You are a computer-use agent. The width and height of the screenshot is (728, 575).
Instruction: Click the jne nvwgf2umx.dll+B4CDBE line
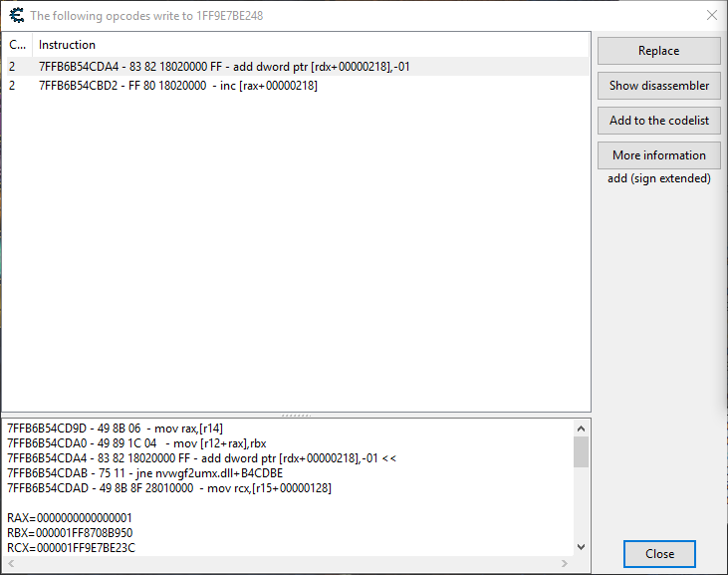pos(144,472)
